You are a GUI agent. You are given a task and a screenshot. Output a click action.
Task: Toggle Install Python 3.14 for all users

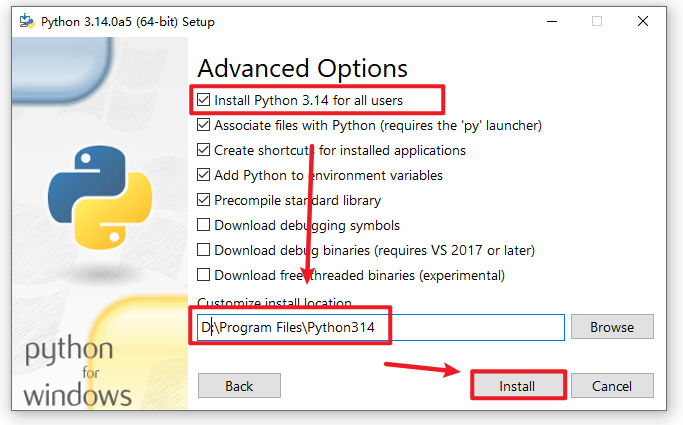[205, 101]
